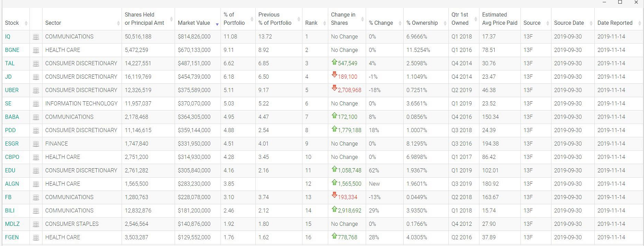
Task: Open the grid icon in the UBER row
Action: coord(36,90)
